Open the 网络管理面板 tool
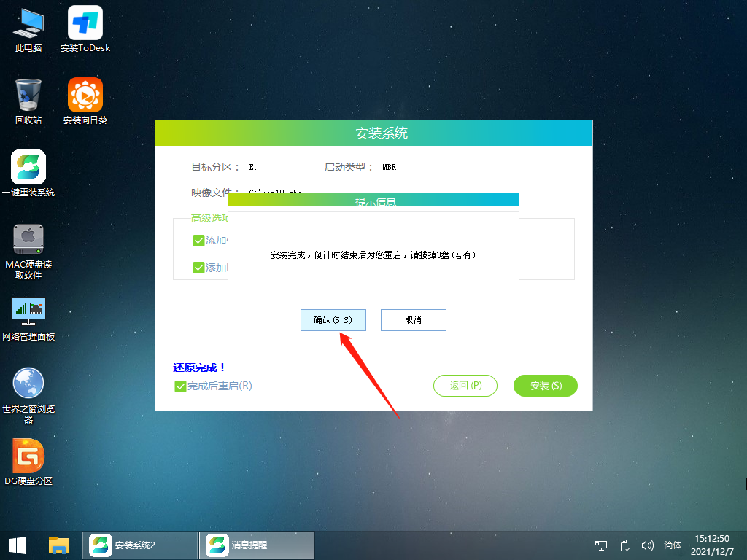Image resolution: width=747 pixels, height=560 pixels. coord(27,312)
